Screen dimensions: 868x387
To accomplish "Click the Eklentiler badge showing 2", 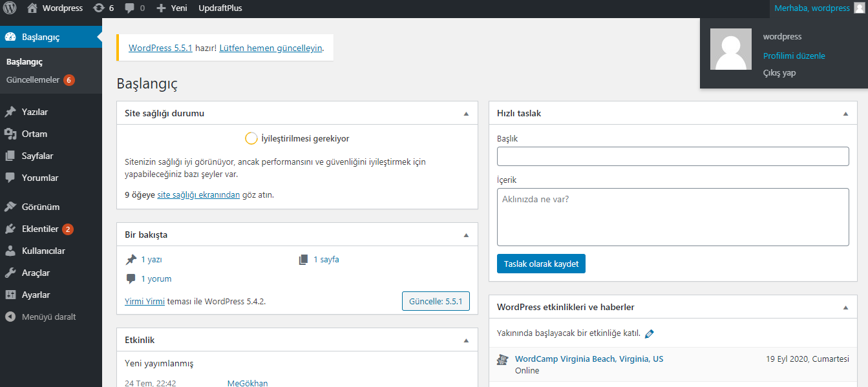I will tap(68, 229).
